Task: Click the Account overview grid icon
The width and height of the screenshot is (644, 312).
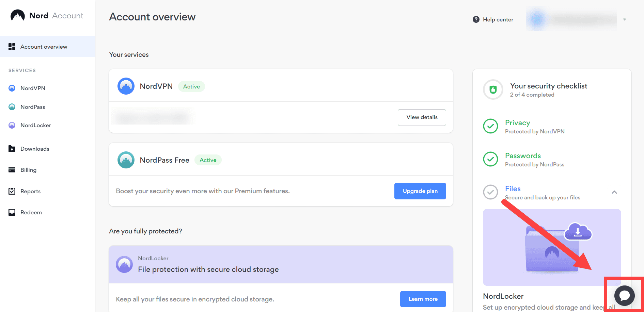Action: 12,47
